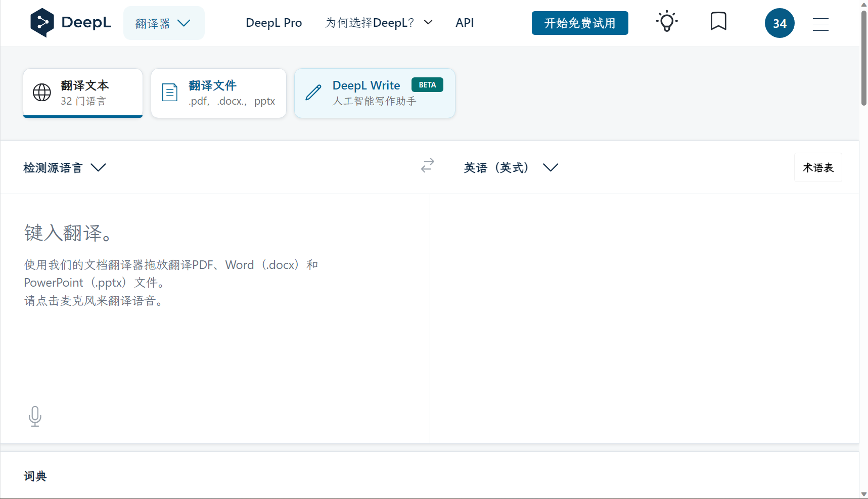Click the lightbulb tips icon
The width and height of the screenshot is (868, 499).
667,22
